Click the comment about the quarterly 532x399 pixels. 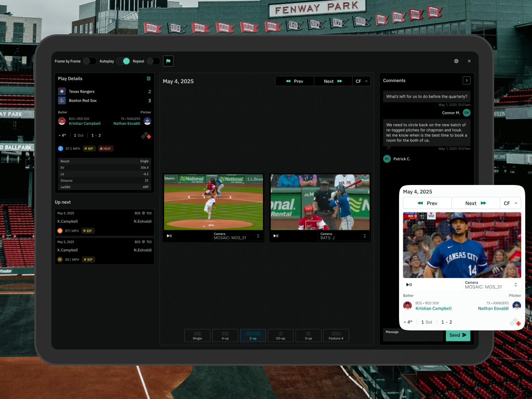click(x=427, y=96)
